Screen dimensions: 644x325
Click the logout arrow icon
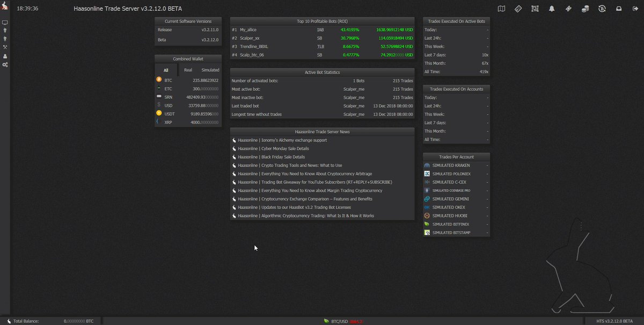coord(635,9)
